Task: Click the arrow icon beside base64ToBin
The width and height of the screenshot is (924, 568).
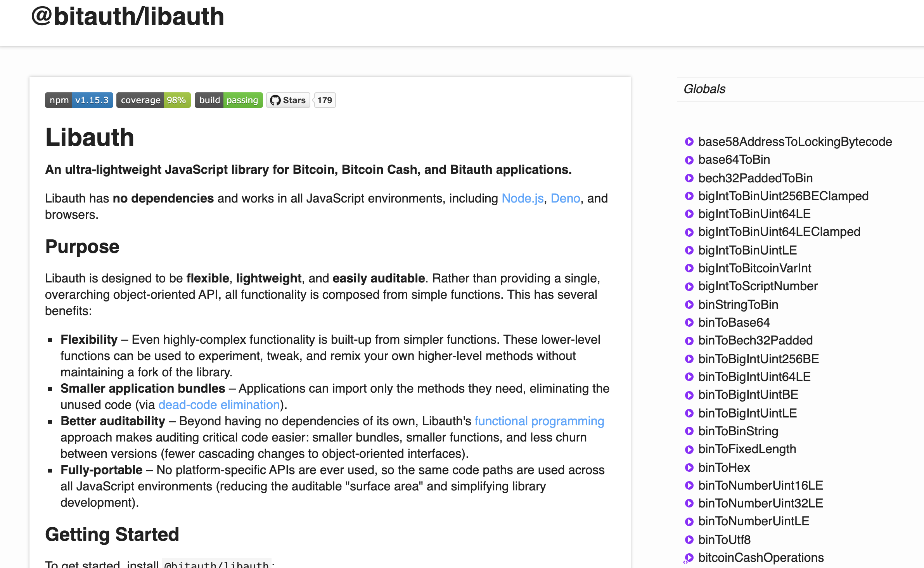Action: point(689,160)
